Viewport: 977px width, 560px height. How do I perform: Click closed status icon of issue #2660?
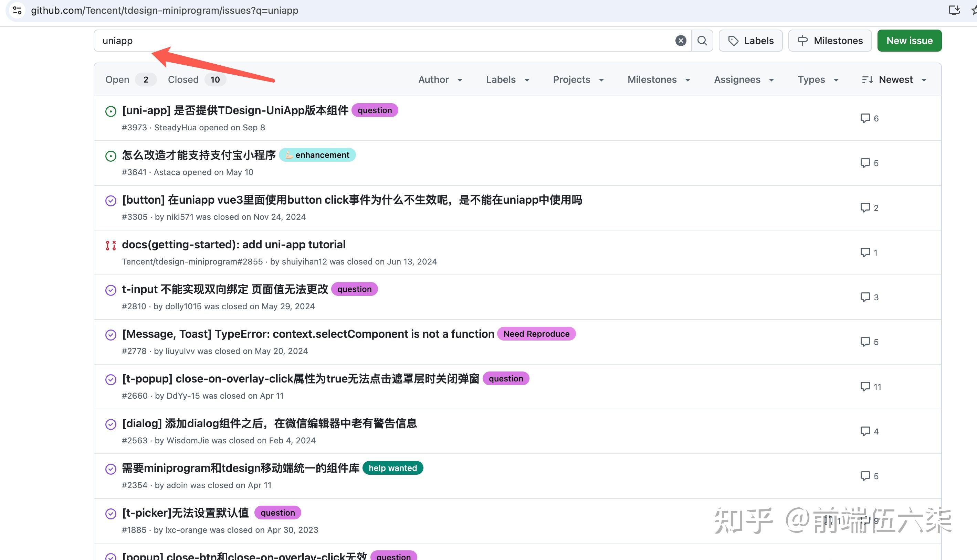pyautogui.click(x=111, y=380)
